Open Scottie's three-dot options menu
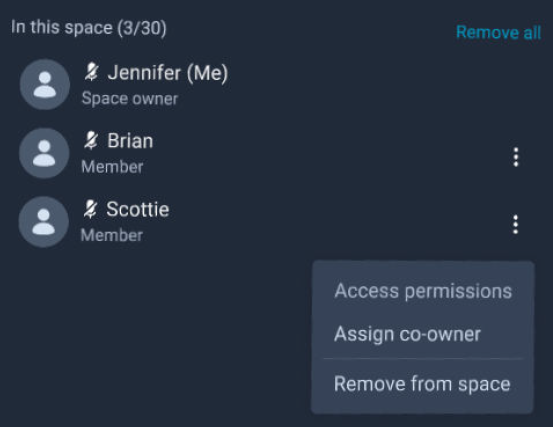This screenshot has height=427, width=553. (x=516, y=224)
